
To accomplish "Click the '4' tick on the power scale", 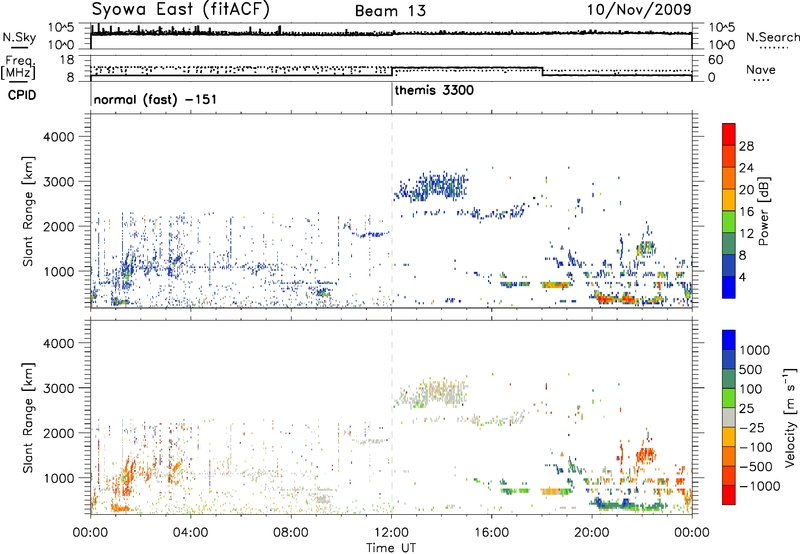I will 742,277.
